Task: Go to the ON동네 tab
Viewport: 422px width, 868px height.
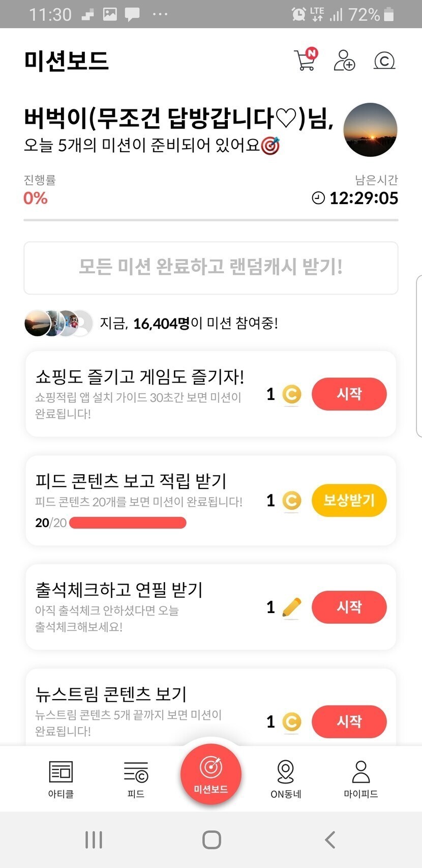Action: (286, 779)
